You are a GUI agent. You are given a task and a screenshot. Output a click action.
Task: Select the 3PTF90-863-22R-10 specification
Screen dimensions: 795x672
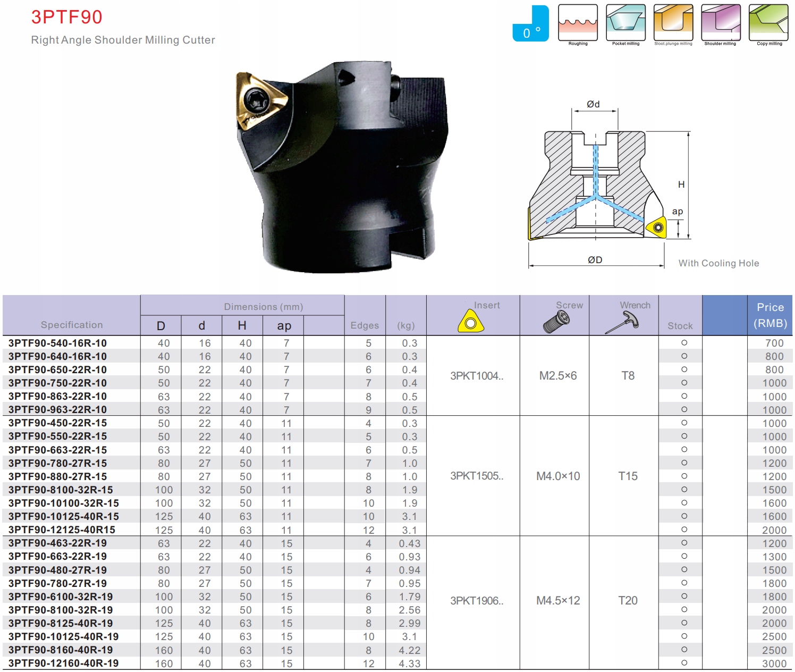57,396
